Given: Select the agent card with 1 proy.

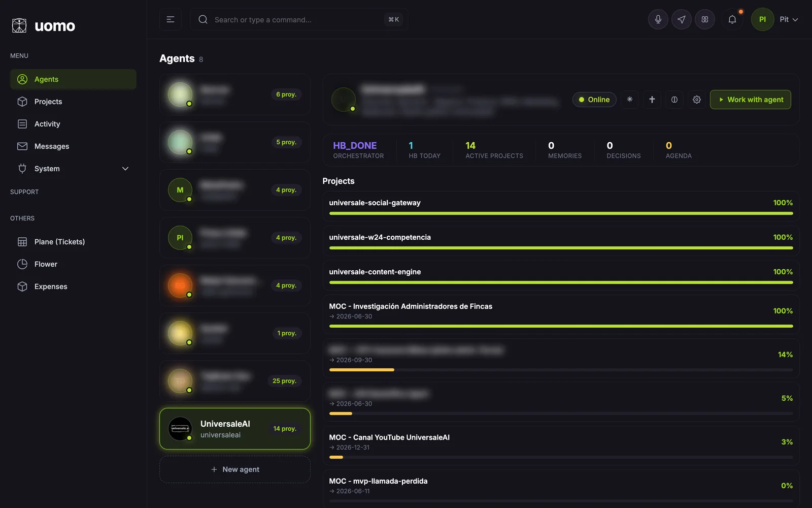Looking at the screenshot, I should pyautogui.click(x=235, y=333).
